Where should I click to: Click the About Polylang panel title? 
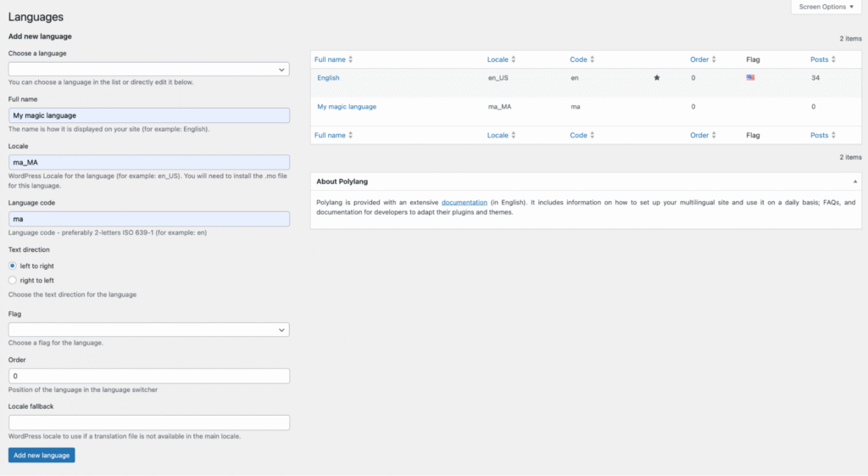click(342, 182)
